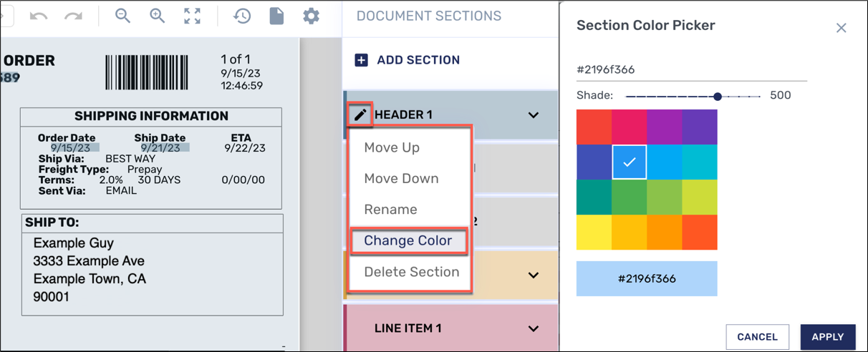Pick the red color swatch
The width and height of the screenshot is (868, 352).
594,127
